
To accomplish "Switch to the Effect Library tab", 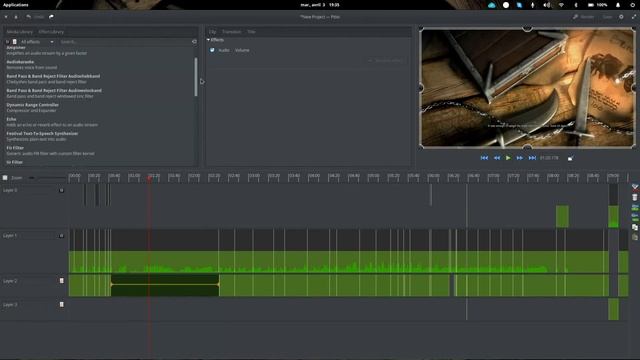I will (x=51, y=32).
